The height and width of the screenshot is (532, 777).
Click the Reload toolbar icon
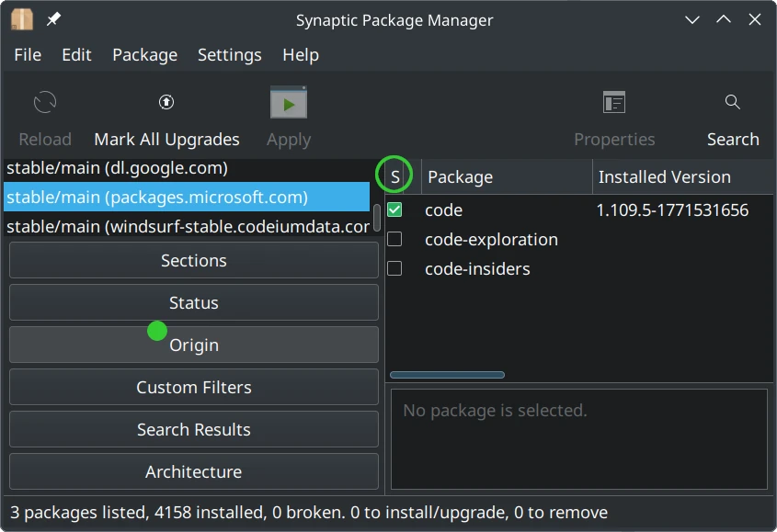point(45,103)
